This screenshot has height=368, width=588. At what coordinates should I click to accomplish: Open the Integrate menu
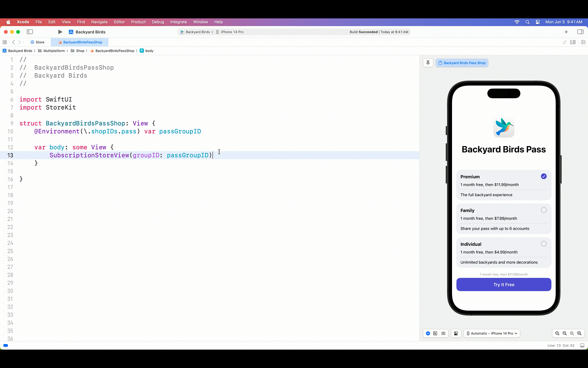click(x=178, y=22)
